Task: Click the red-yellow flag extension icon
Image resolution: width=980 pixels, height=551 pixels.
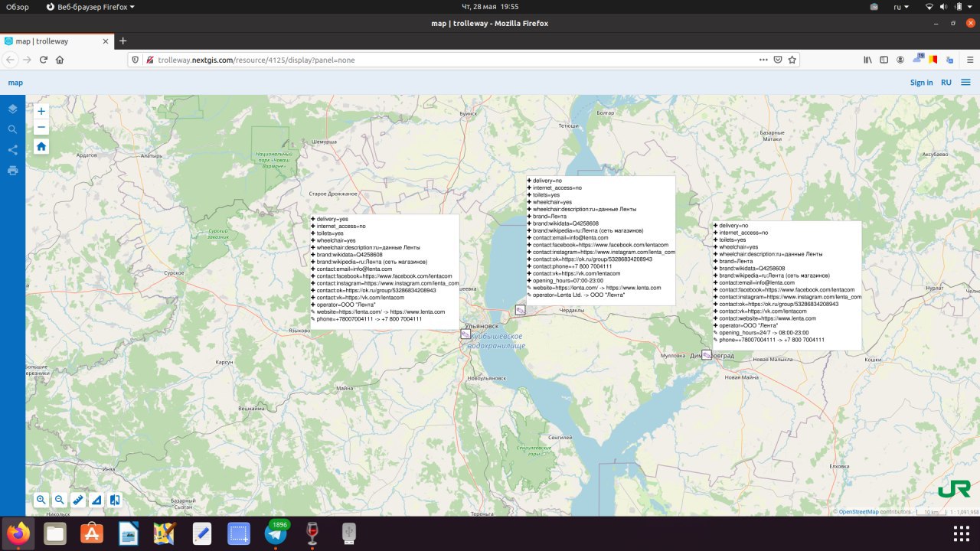Action: 934,60
